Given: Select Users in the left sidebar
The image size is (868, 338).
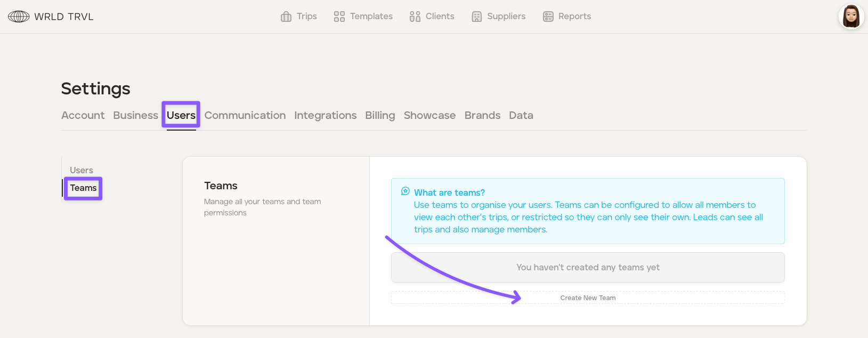Looking at the screenshot, I should (82, 170).
